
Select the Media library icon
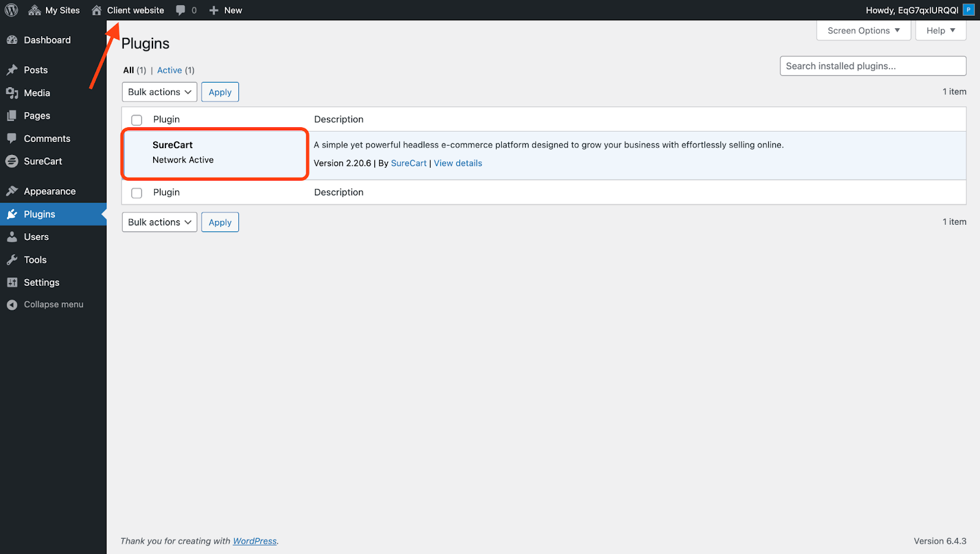[x=13, y=92]
